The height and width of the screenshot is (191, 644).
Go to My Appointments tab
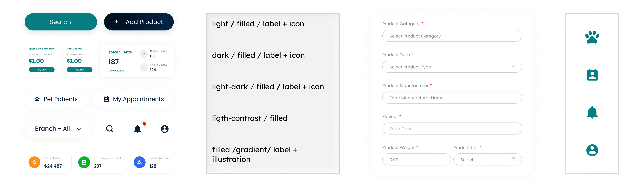tap(134, 99)
